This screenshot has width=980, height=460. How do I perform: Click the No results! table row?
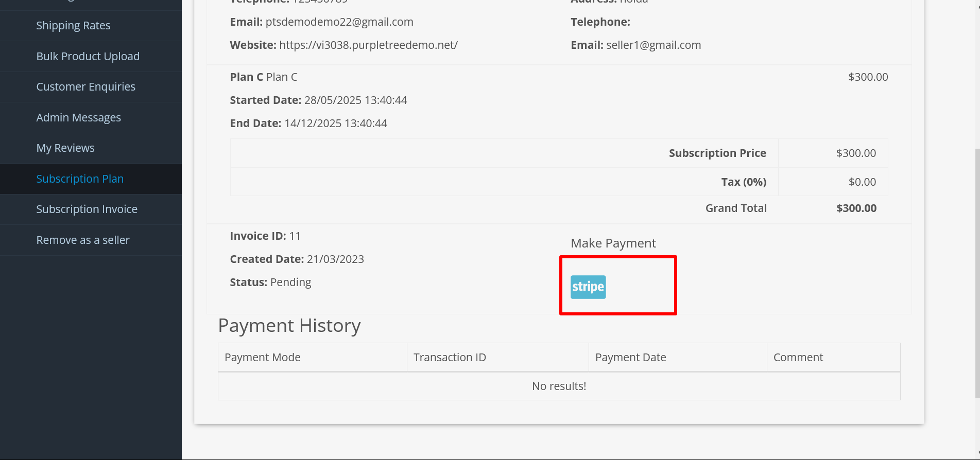[x=559, y=386]
